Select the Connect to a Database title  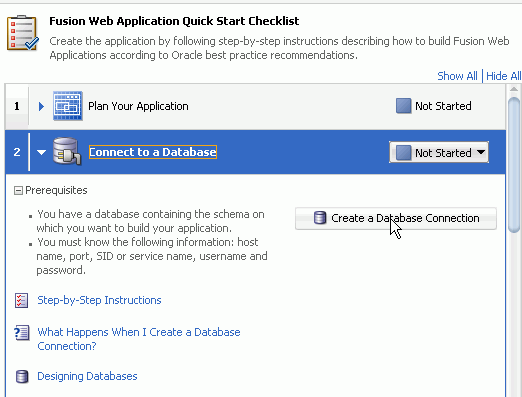pos(153,152)
